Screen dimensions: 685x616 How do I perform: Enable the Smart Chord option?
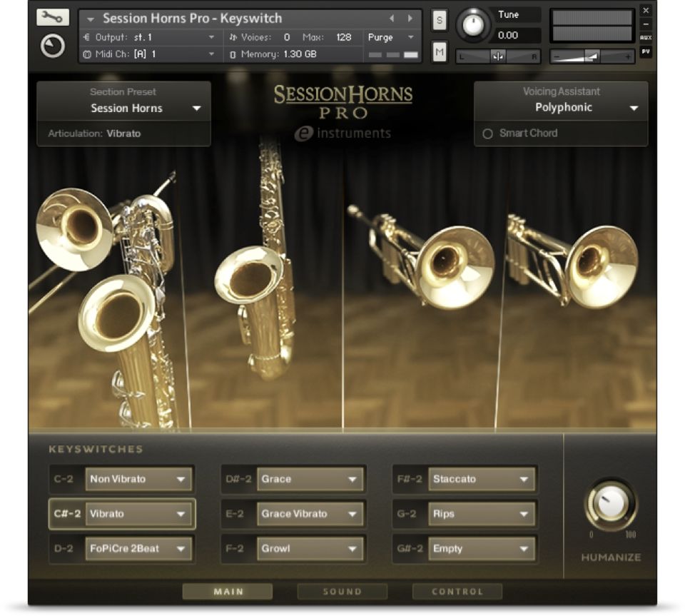[488, 133]
